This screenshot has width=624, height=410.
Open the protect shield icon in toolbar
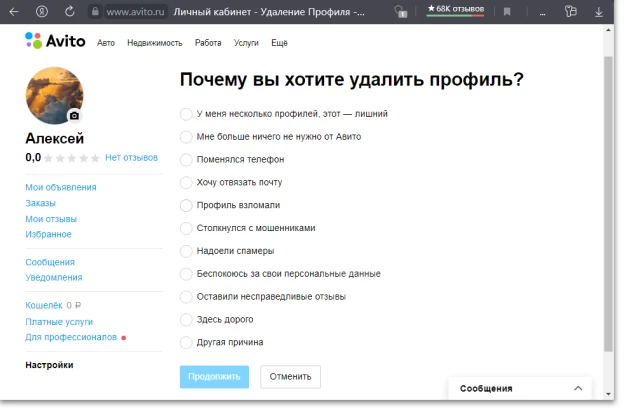click(400, 12)
